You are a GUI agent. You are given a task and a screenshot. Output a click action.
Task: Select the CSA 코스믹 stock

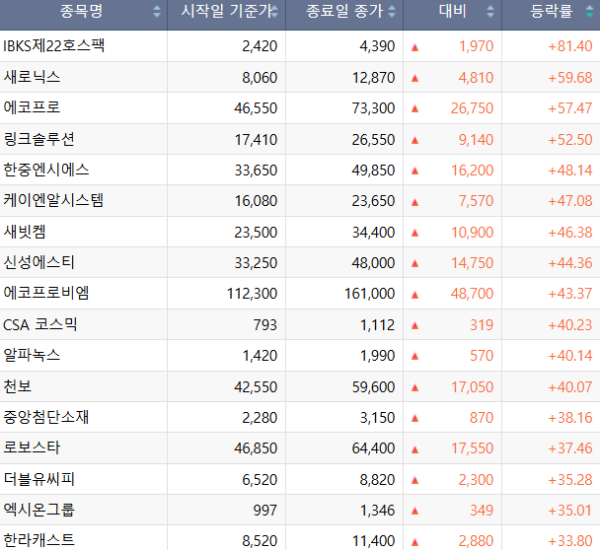click(39, 325)
